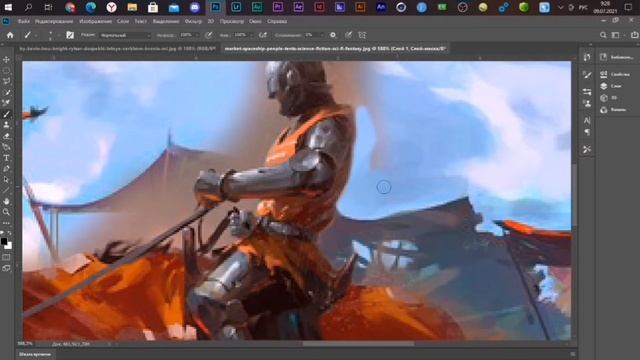
Task: Open the Paragraph panel icon in right dock
Action: (587, 132)
